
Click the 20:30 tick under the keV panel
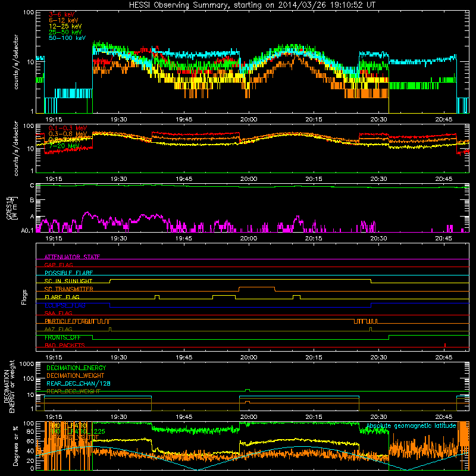(378, 120)
